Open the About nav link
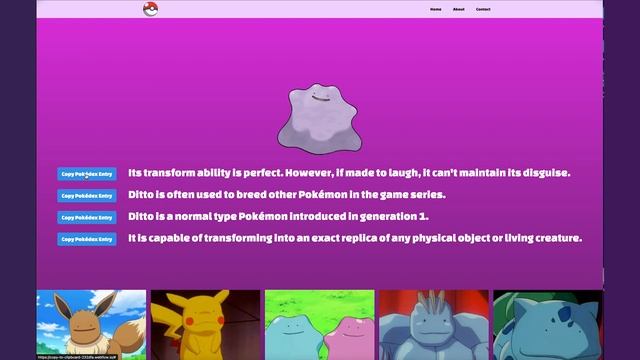This screenshot has height=360, width=640. [458, 9]
